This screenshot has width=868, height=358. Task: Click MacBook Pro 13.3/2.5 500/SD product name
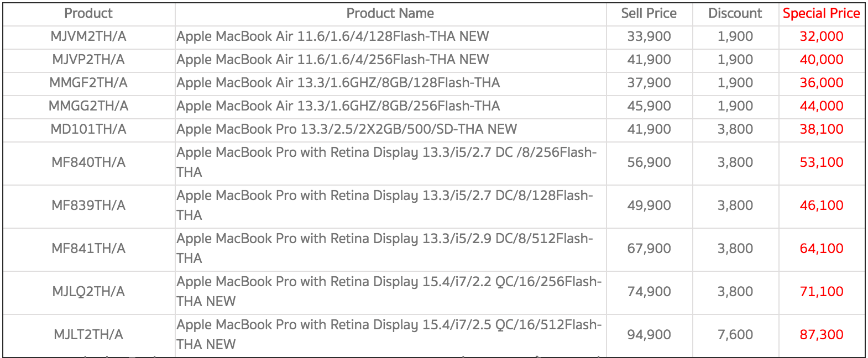click(347, 129)
